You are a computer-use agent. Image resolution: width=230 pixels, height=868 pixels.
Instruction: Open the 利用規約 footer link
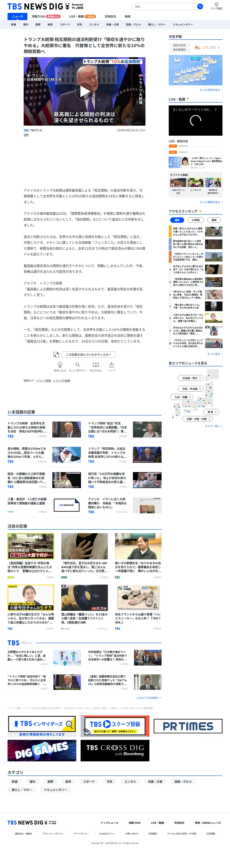pos(153,834)
